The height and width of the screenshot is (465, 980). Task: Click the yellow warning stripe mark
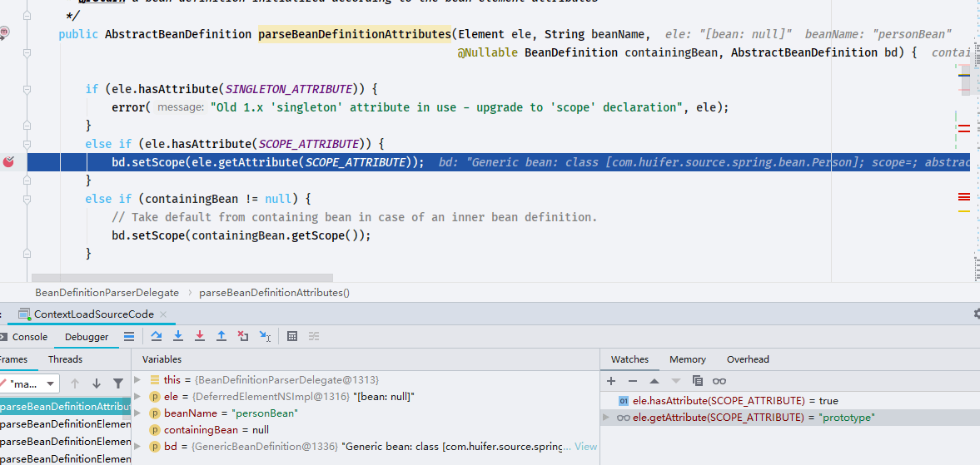tap(963, 211)
